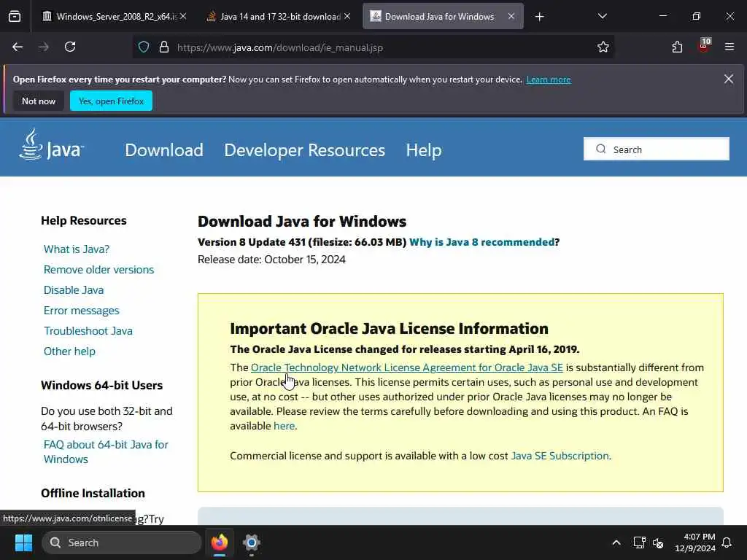Click the forward navigation arrow
The height and width of the screenshot is (560, 747).
43,47
